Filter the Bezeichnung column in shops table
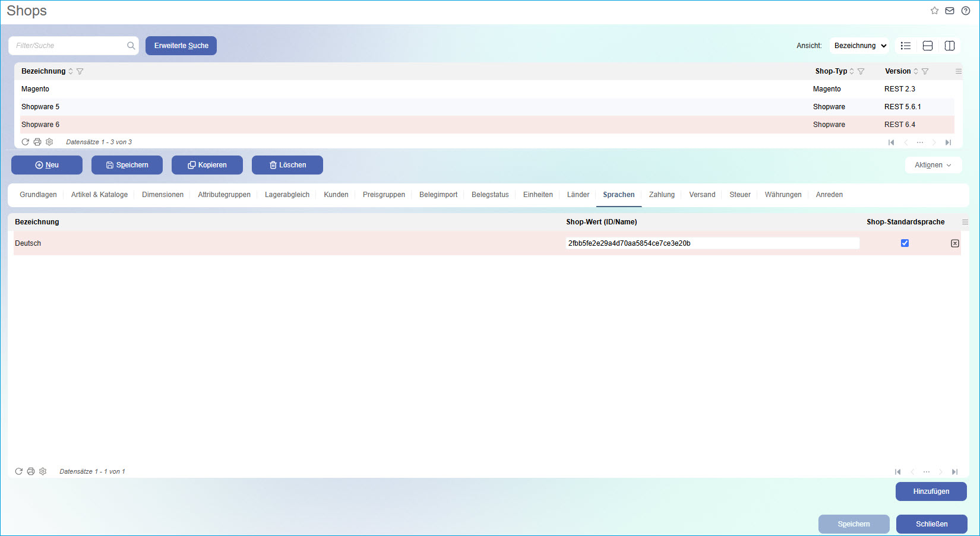980x536 pixels. pos(80,71)
